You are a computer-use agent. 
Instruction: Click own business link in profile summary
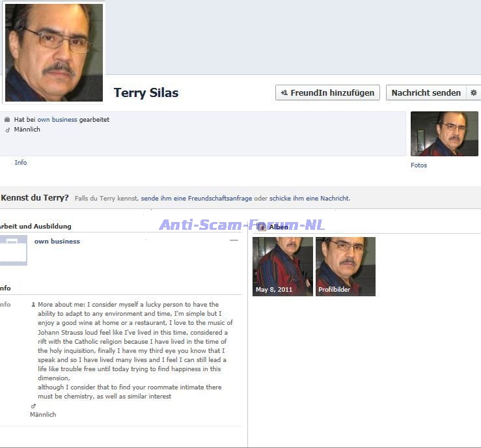click(57, 120)
